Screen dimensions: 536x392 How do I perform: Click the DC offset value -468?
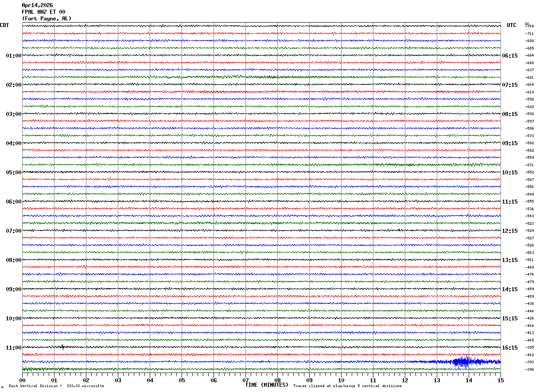529,267
